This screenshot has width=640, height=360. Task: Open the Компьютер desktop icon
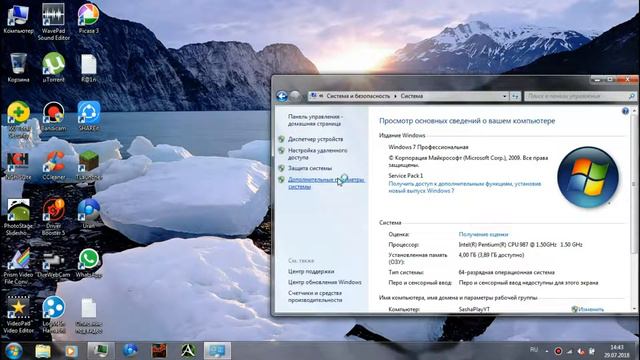[x=18, y=19]
